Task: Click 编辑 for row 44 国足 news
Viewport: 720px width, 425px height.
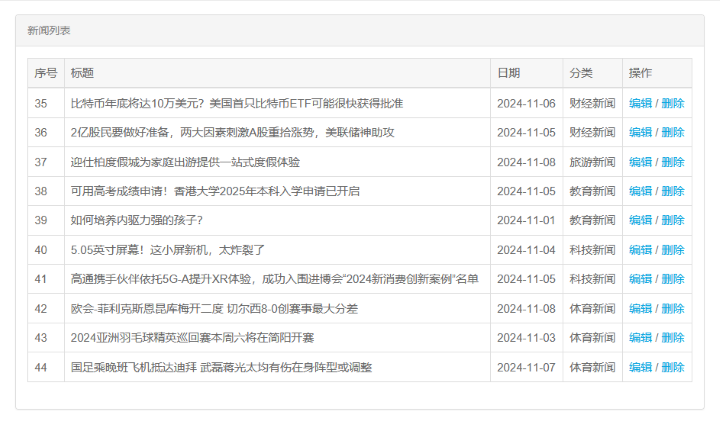Action: (x=640, y=367)
